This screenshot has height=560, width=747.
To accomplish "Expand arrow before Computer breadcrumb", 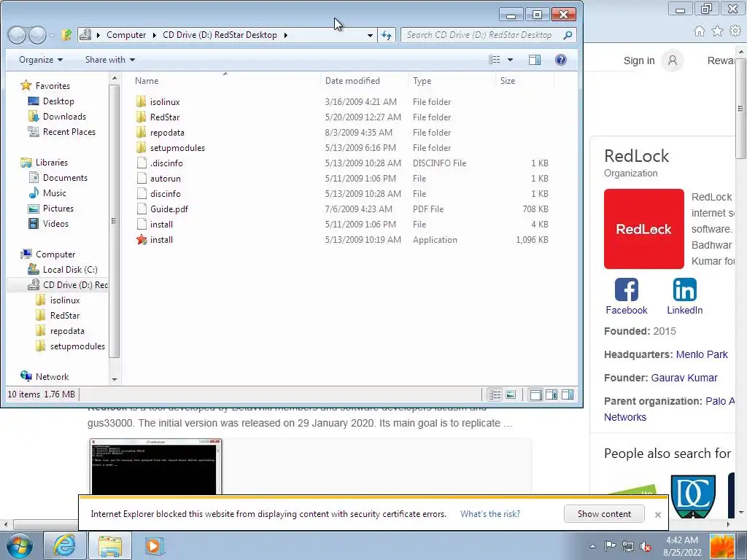I will (98, 35).
